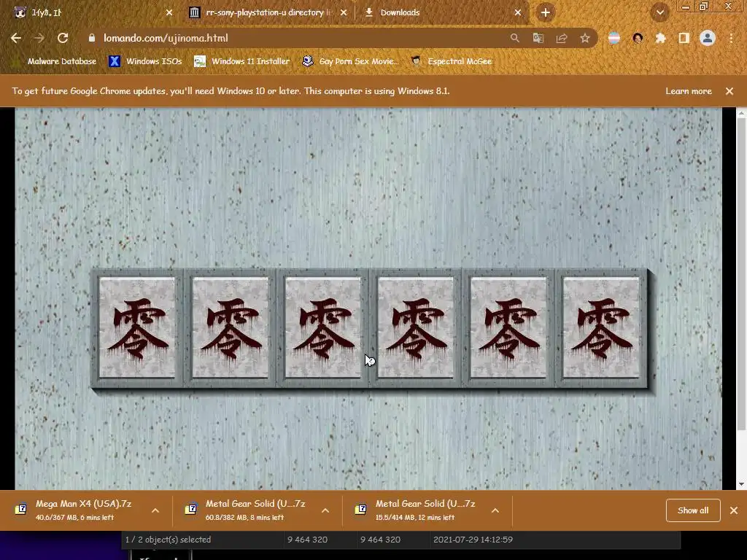Open the zoom magnifier icon in address bar
The width and height of the screenshot is (747, 560).
coord(514,38)
